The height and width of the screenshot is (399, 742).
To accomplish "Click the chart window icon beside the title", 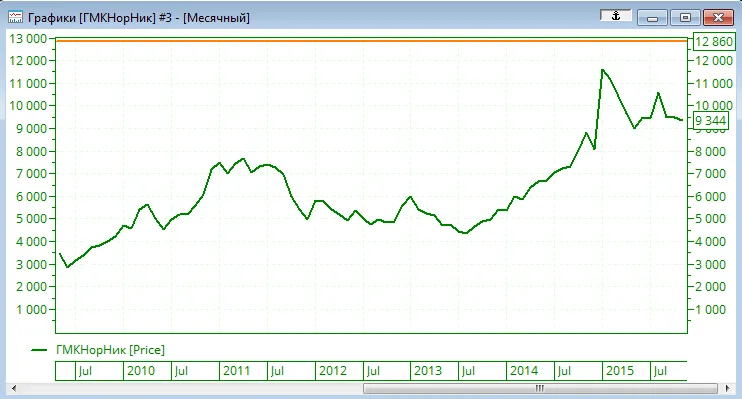I will 15,18.
